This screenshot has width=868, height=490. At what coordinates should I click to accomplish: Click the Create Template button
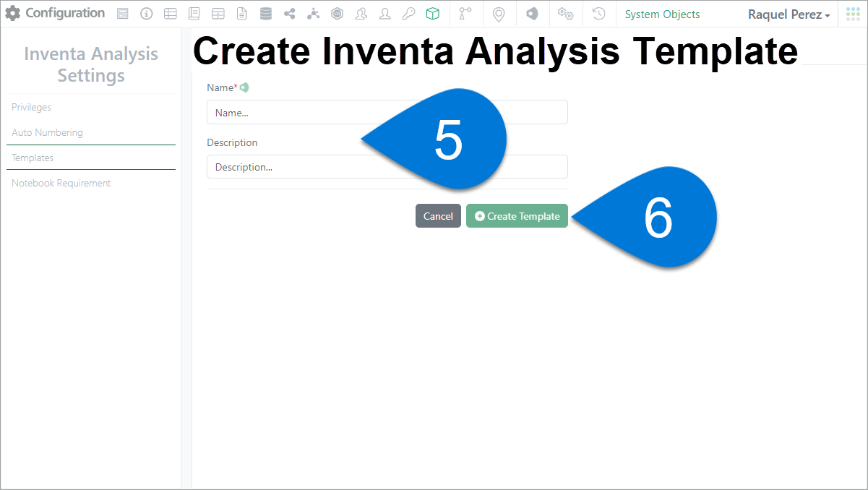click(517, 216)
